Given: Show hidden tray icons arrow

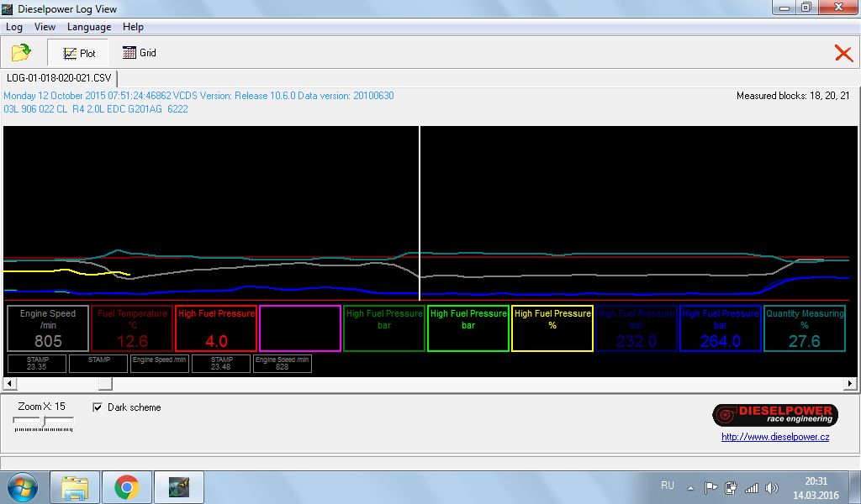Looking at the screenshot, I should click(690, 487).
